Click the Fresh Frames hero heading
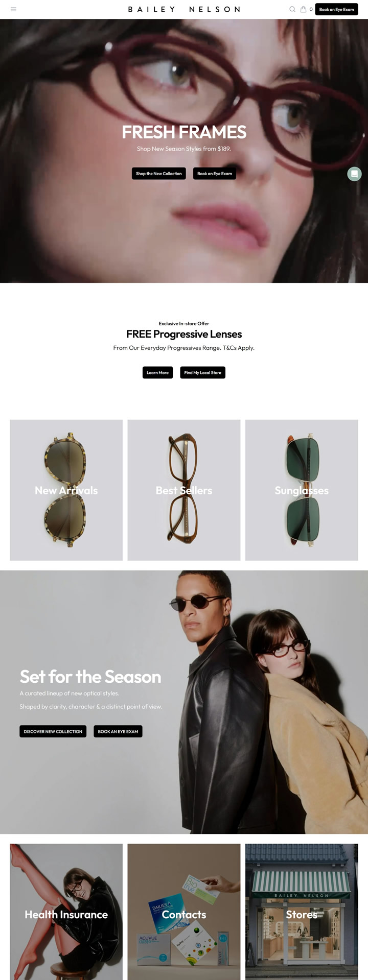The width and height of the screenshot is (368, 980). pos(184,132)
